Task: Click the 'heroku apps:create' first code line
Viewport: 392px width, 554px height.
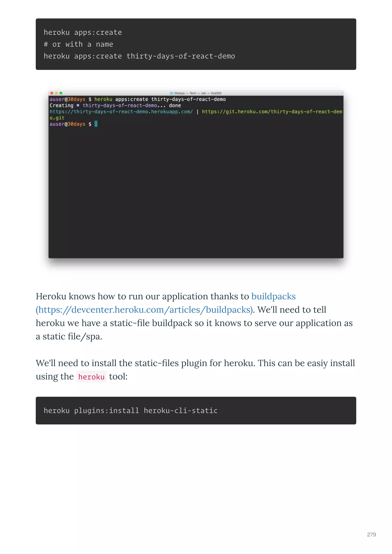Action: pyautogui.click(x=83, y=32)
